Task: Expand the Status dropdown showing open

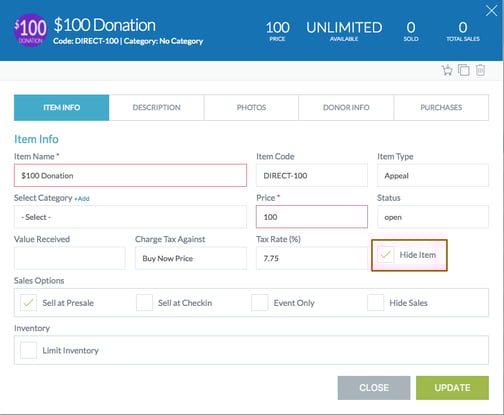Action: coord(433,217)
